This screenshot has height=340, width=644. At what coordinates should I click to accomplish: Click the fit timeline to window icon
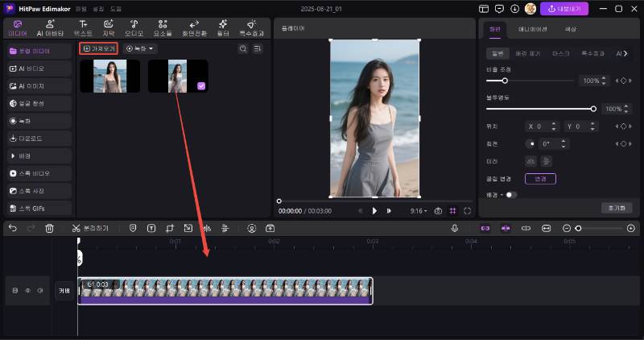[x=547, y=228]
